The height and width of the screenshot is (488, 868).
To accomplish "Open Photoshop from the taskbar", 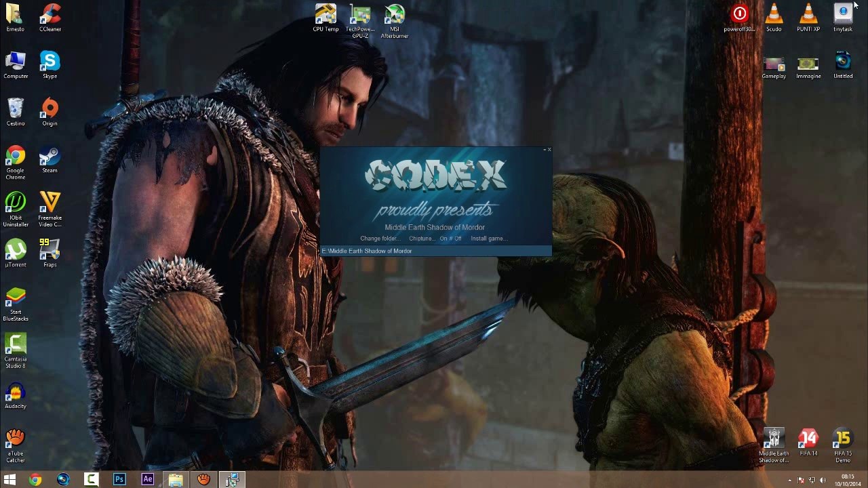I will coord(119,480).
